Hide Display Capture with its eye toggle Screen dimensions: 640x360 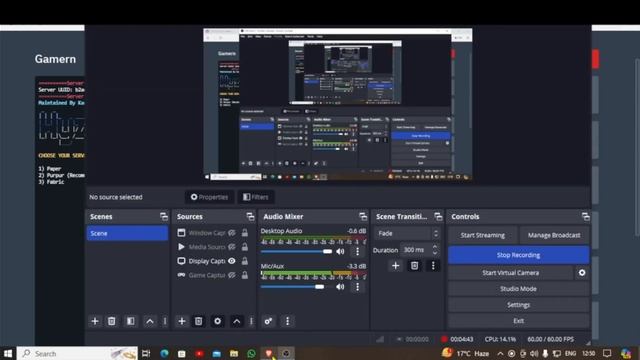[x=231, y=261]
